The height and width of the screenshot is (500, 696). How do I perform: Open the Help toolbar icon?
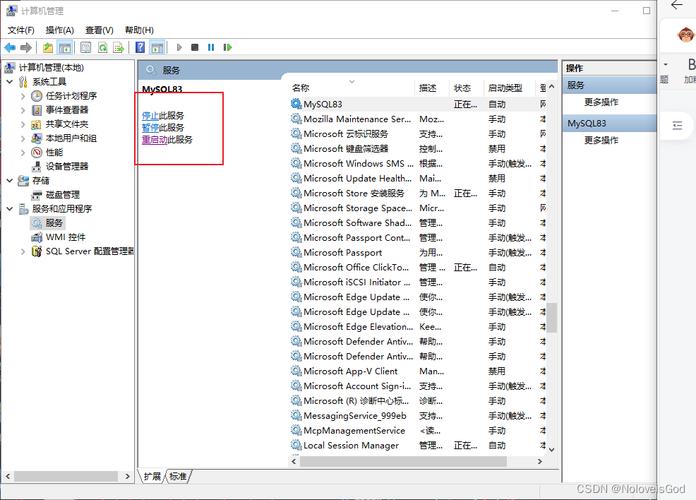140,47
